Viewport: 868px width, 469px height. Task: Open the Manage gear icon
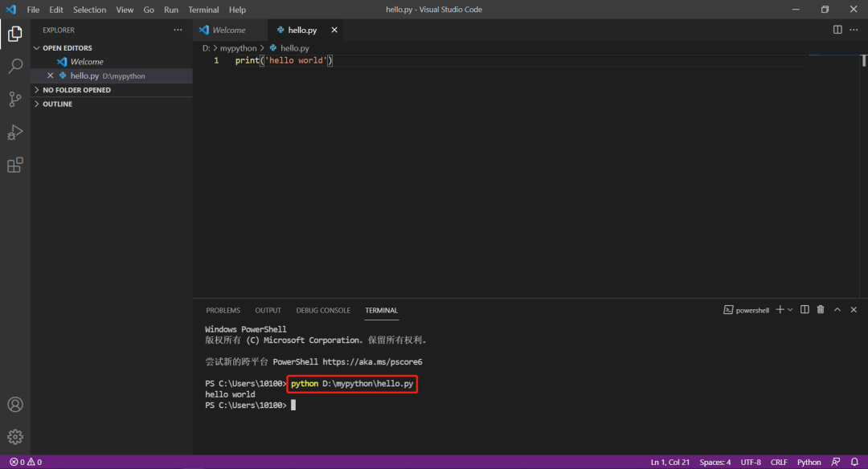(x=15, y=437)
